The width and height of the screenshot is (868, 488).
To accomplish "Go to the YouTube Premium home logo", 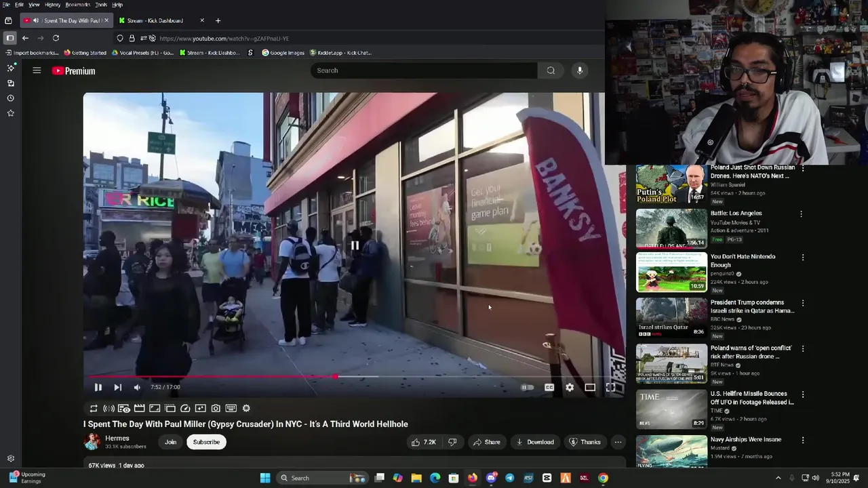I will [x=73, y=70].
